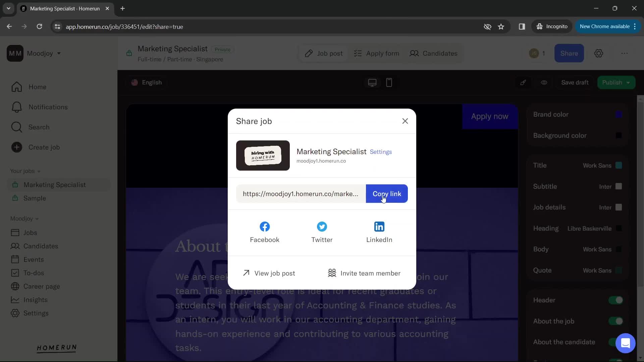Screen dimensions: 644x362
Task: Open the Publish dropdown
Action: (616, 82)
